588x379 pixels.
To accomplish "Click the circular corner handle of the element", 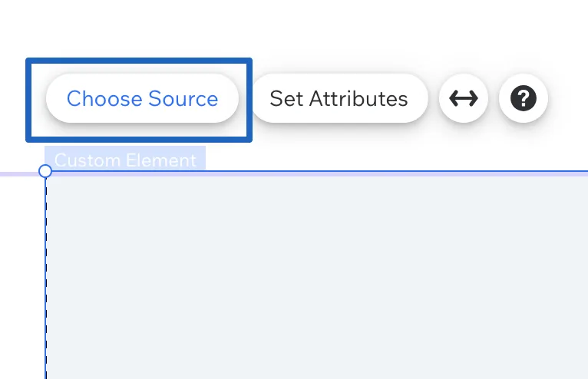I will tap(45, 171).
